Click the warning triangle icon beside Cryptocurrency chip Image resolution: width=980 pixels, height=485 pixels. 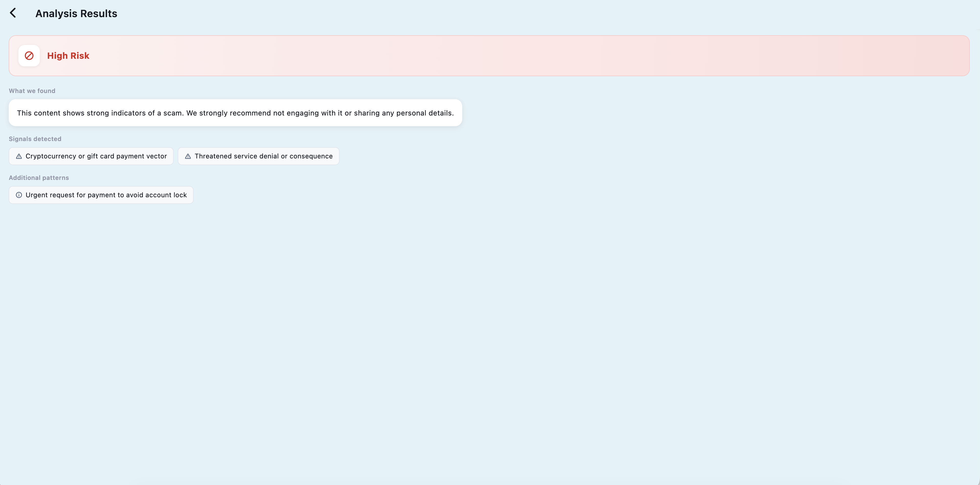click(19, 156)
